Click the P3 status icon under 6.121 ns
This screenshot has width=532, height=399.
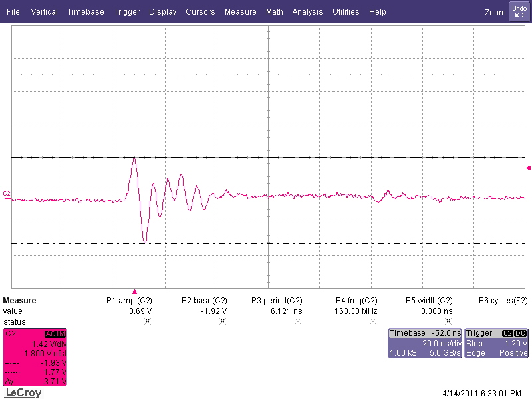click(298, 321)
